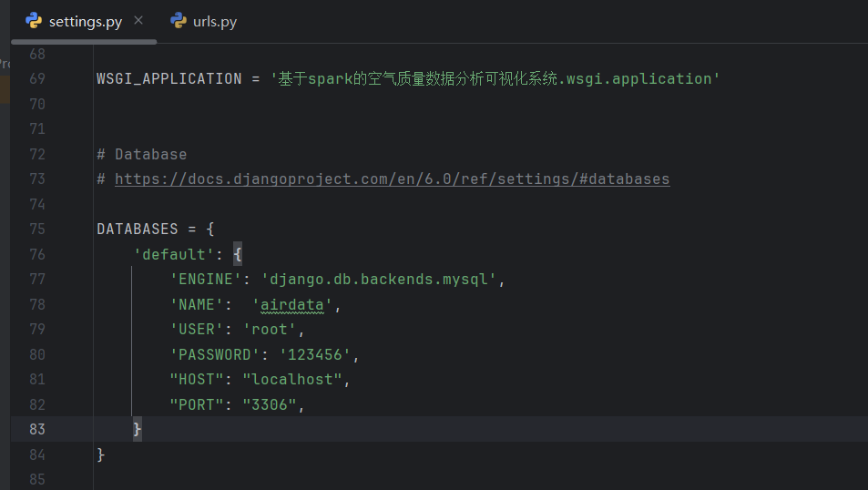Viewport: 868px width, 490px height.
Task: Click the closing brace on line 84
Action: coord(101,454)
